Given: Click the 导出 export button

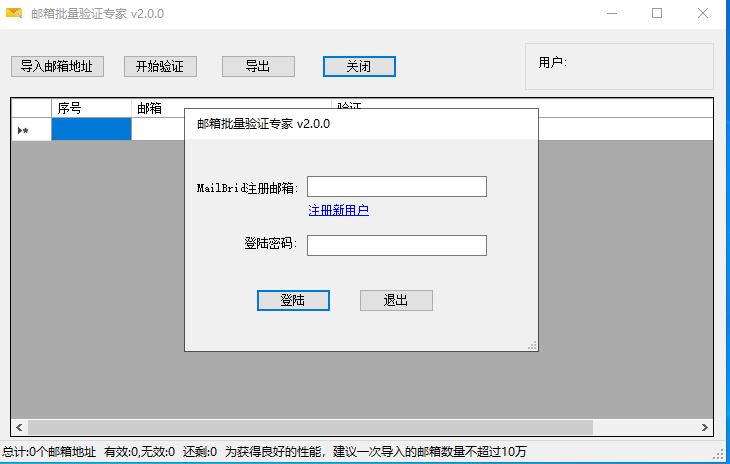Looking at the screenshot, I should point(258,67).
